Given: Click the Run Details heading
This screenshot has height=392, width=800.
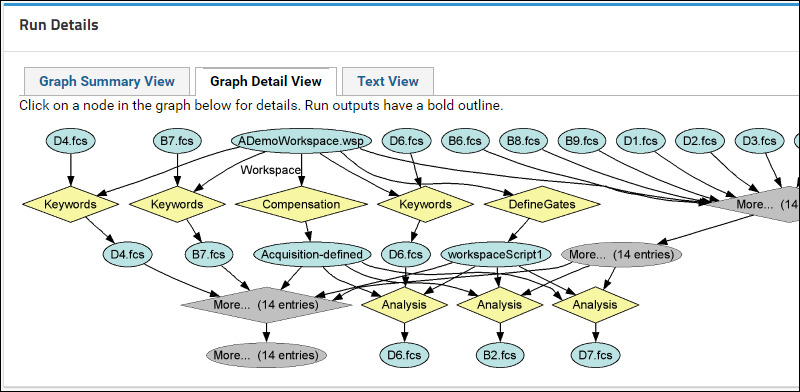Looking at the screenshot, I should (59, 25).
